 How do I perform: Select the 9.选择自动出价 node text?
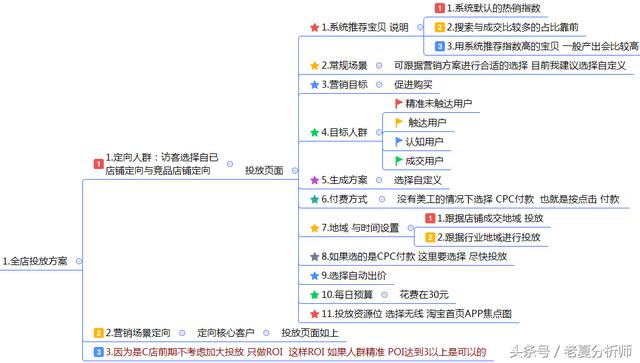click(x=354, y=276)
